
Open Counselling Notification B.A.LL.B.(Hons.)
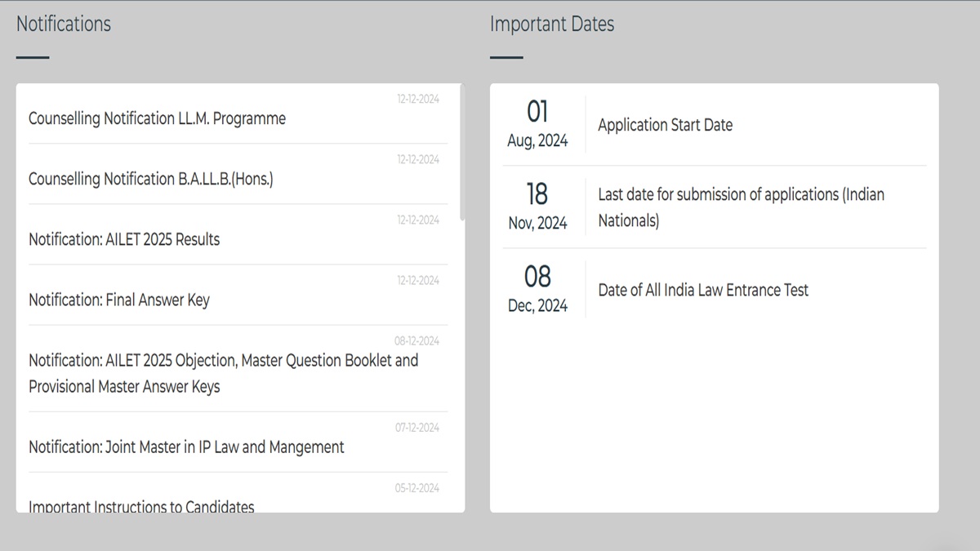[151, 179]
